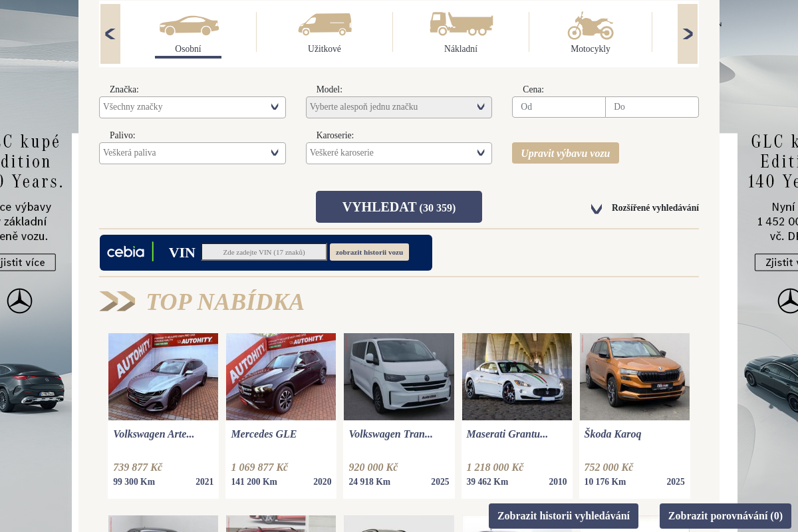
Task: Show next vehicle categories with right arrow
Action: (688, 34)
